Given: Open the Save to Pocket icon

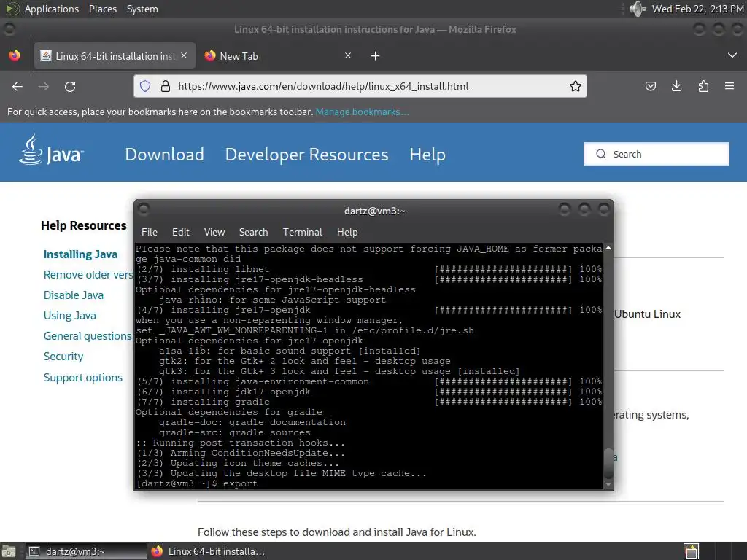Looking at the screenshot, I should tap(650, 86).
